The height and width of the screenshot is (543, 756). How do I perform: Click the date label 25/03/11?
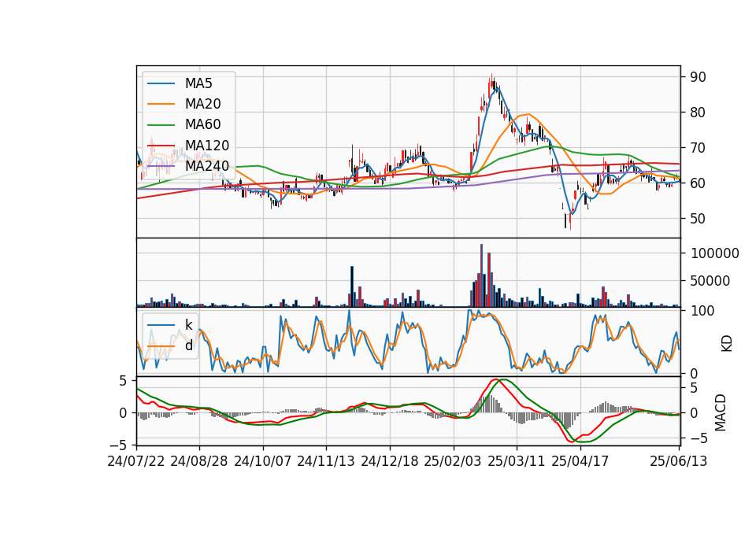click(x=517, y=461)
